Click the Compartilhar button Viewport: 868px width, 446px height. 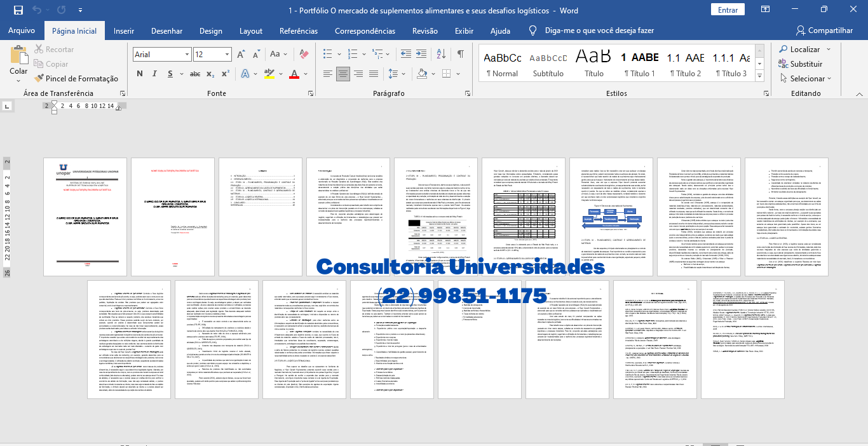coord(825,30)
